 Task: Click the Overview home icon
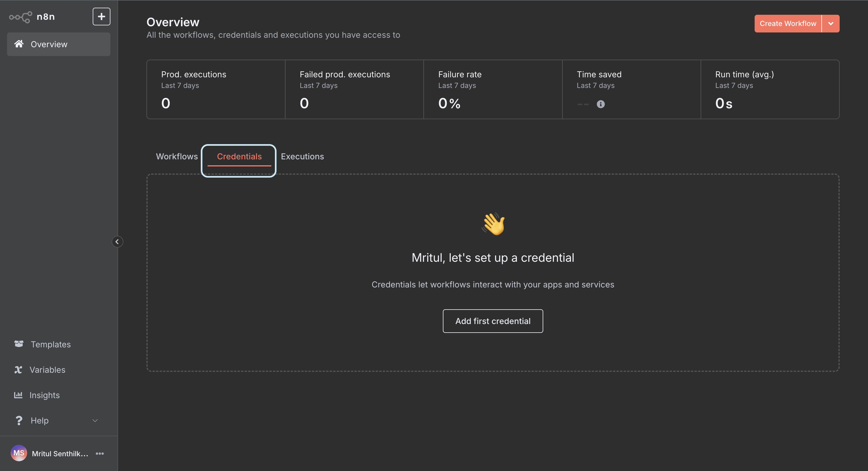[19, 44]
